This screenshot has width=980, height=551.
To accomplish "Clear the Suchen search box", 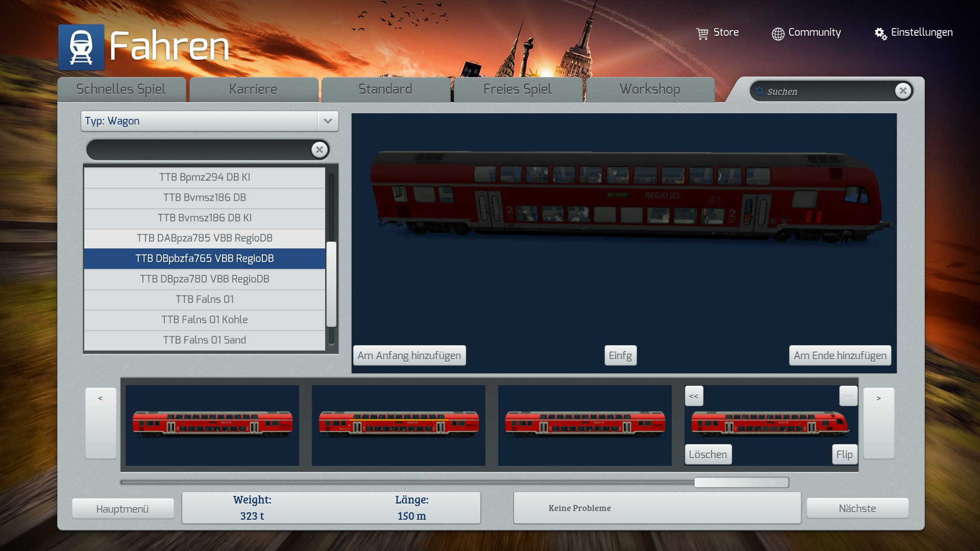I will point(902,91).
